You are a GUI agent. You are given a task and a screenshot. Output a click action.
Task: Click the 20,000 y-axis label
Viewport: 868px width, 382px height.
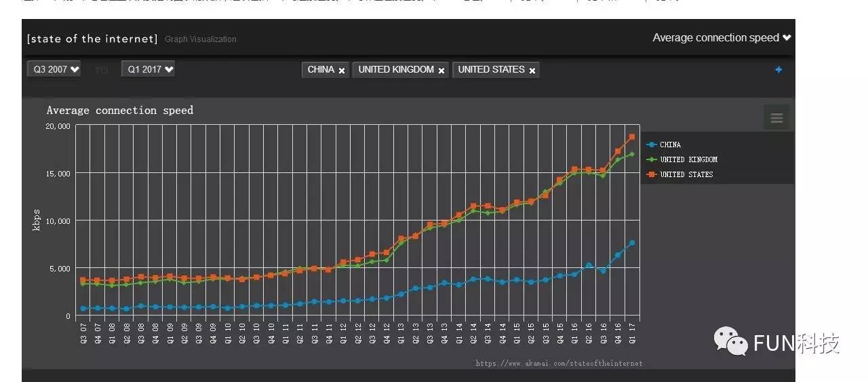(x=58, y=126)
